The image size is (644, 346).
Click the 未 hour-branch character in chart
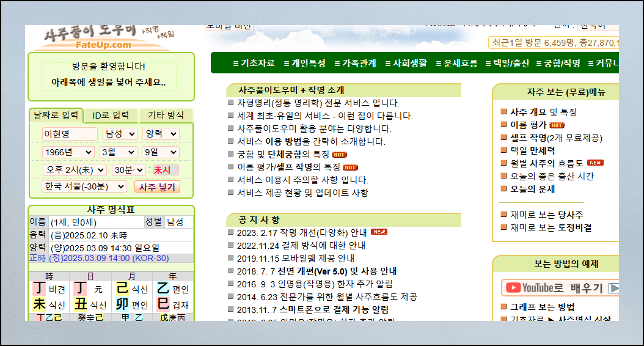tap(39, 304)
